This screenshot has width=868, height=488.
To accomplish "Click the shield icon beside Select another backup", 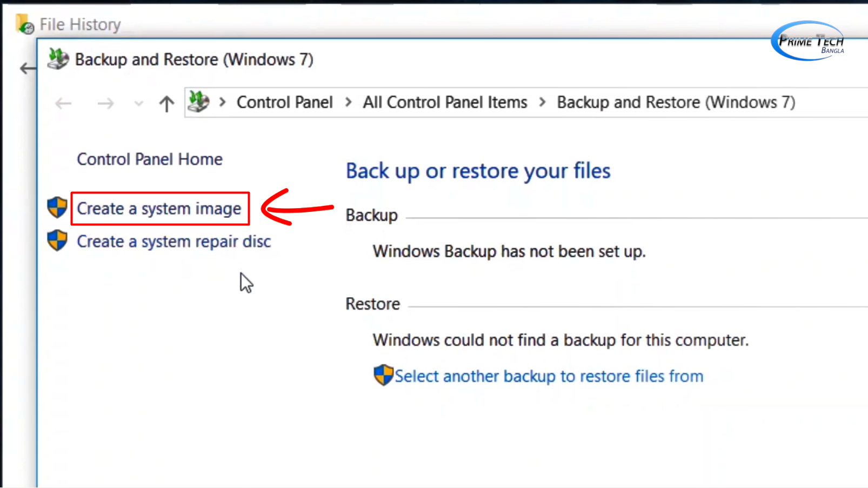I will (383, 375).
